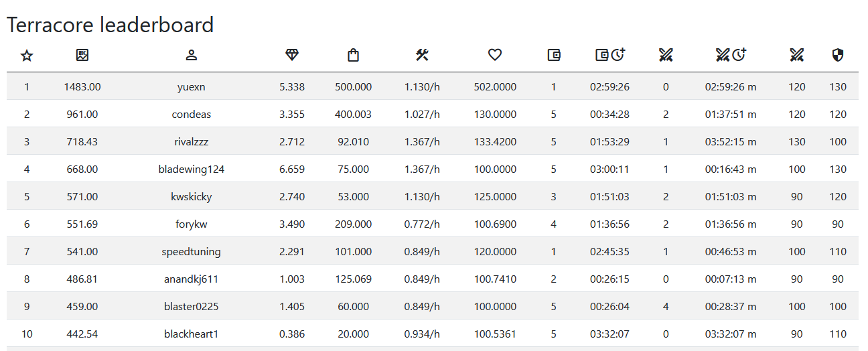Click the diamond column header icon
This screenshot has width=868, height=351.
(x=292, y=56)
